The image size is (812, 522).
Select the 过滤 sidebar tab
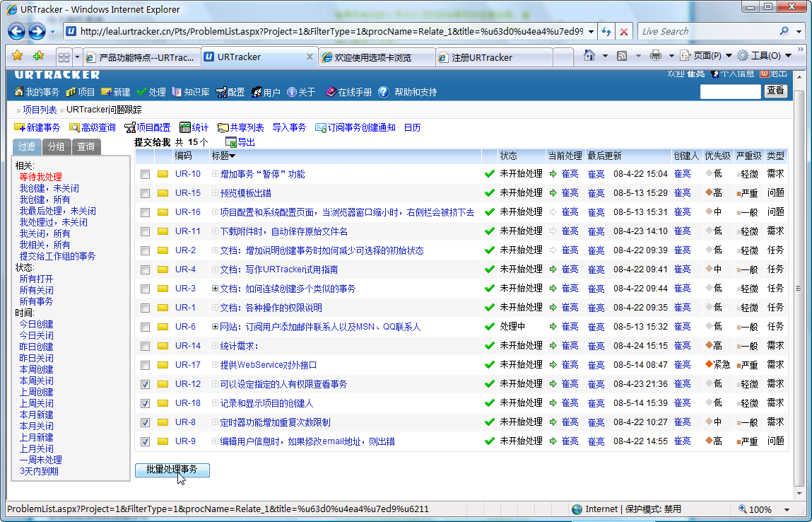point(26,146)
